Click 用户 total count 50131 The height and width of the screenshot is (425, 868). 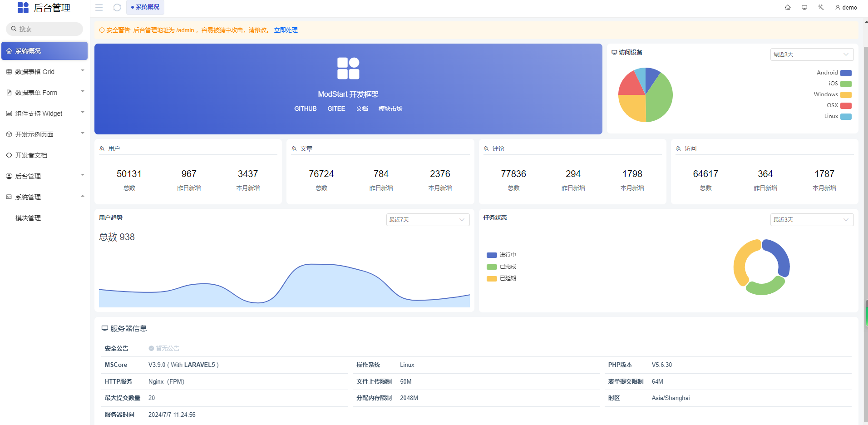[x=129, y=174]
